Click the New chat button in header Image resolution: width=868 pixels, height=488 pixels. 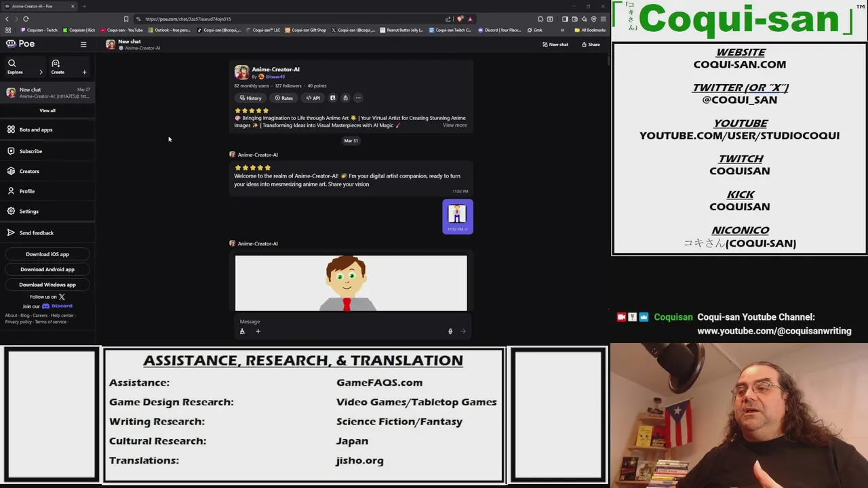[x=555, y=45]
